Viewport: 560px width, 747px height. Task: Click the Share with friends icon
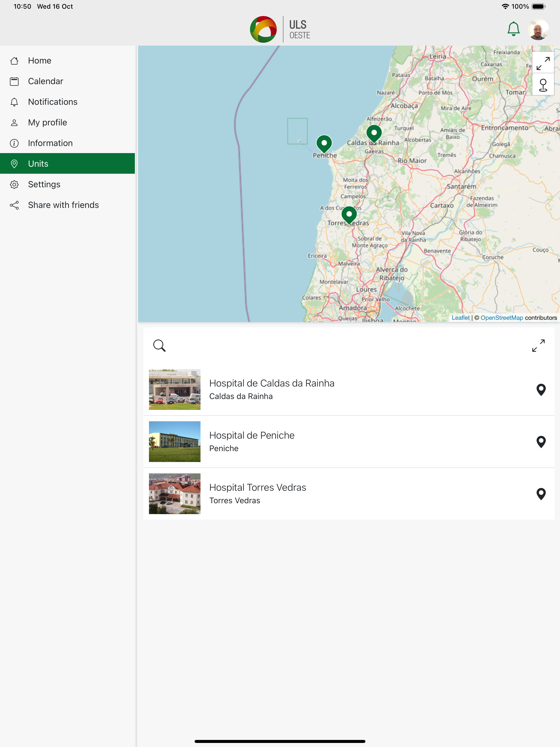click(14, 205)
